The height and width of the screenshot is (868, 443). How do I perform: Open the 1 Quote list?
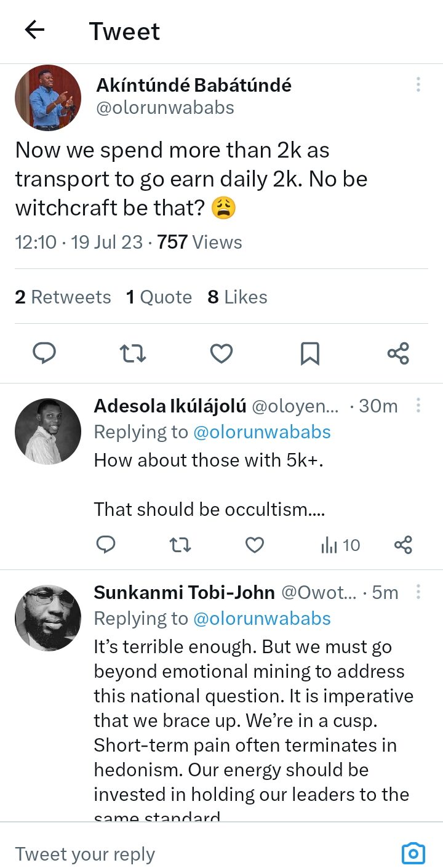[159, 297]
